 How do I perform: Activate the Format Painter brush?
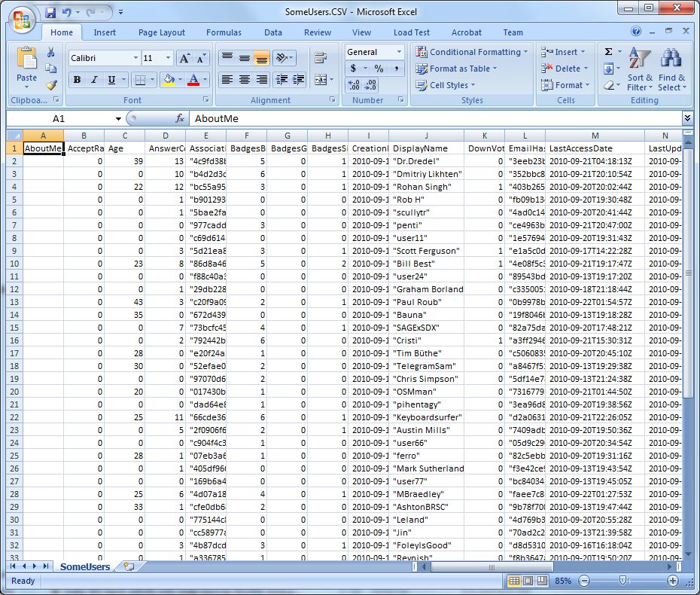pyautogui.click(x=51, y=84)
